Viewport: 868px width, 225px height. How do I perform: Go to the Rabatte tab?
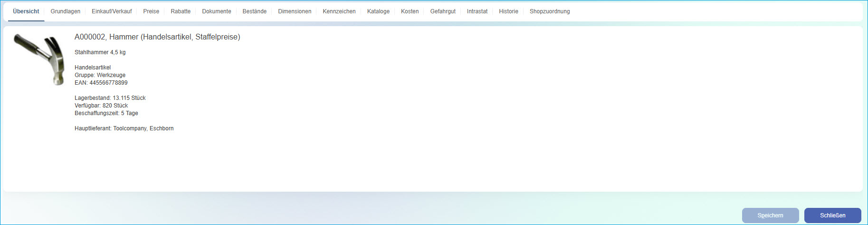[x=181, y=11]
